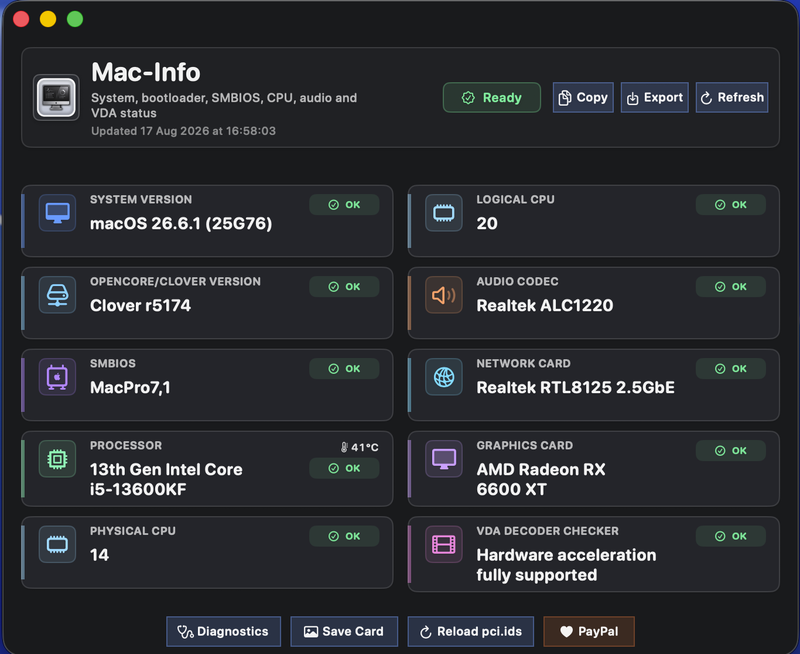Click the Logical CPU memory icon
This screenshot has height=654, width=800.
click(x=444, y=213)
